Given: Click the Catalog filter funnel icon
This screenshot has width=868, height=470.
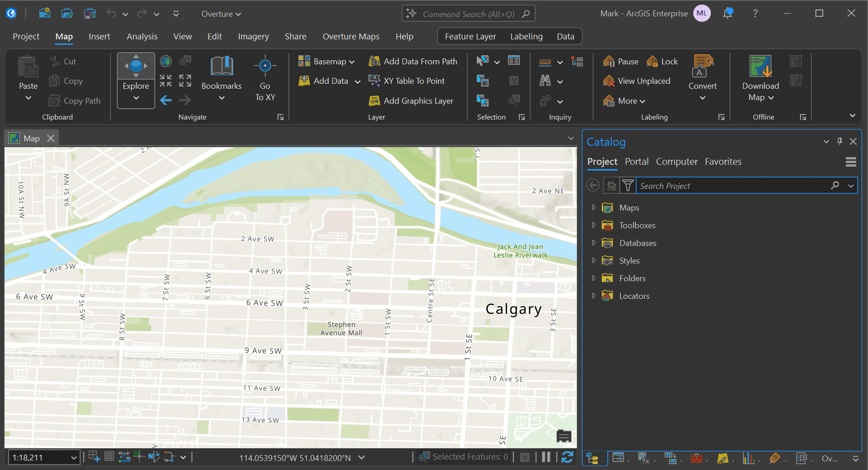Looking at the screenshot, I should click(628, 186).
